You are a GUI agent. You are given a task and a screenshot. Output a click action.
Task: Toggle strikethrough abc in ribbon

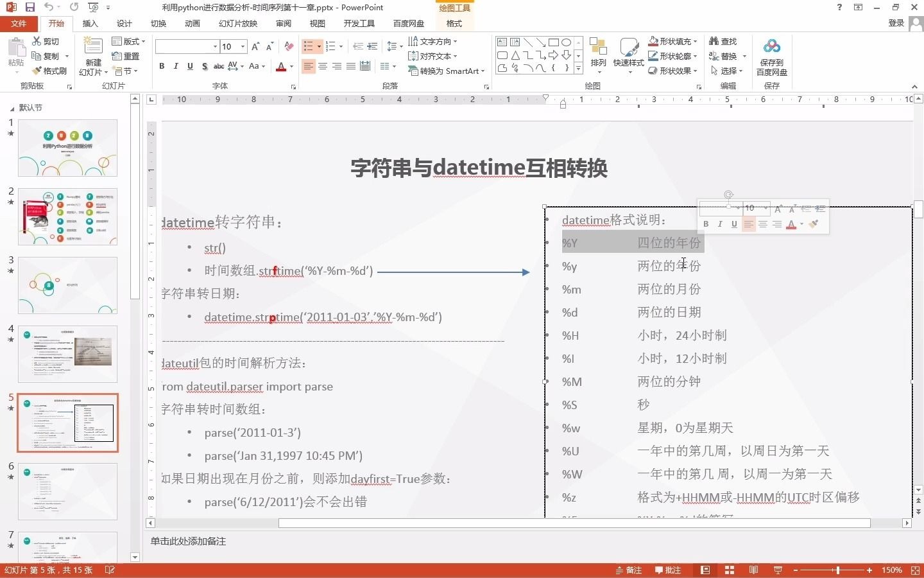click(x=219, y=66)
